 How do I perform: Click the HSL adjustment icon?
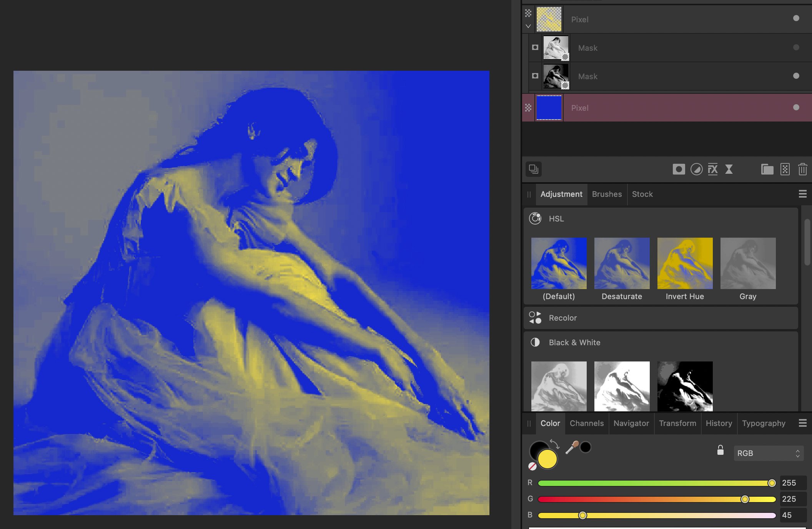[x=535, y=218]
